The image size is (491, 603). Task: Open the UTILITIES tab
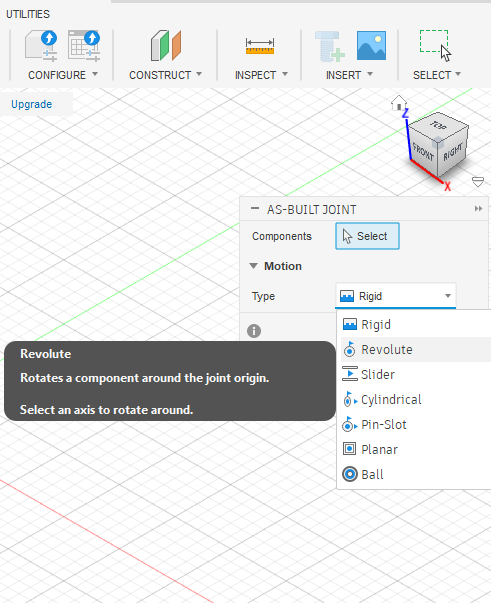click(28, 14)
